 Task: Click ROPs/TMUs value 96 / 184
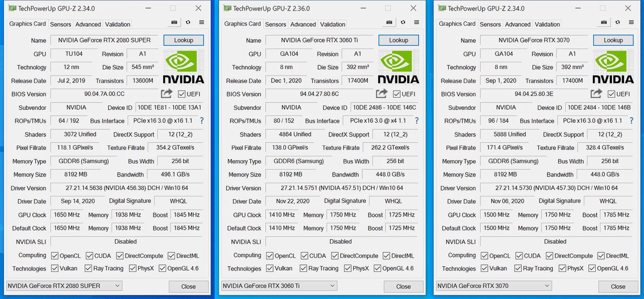[x=498, y=121]
